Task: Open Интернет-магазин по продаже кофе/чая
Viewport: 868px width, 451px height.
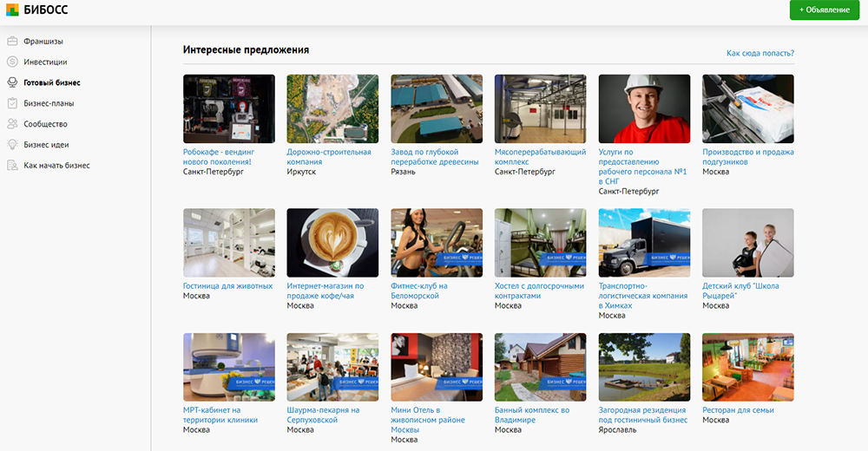Action: (x=325, y=291)
